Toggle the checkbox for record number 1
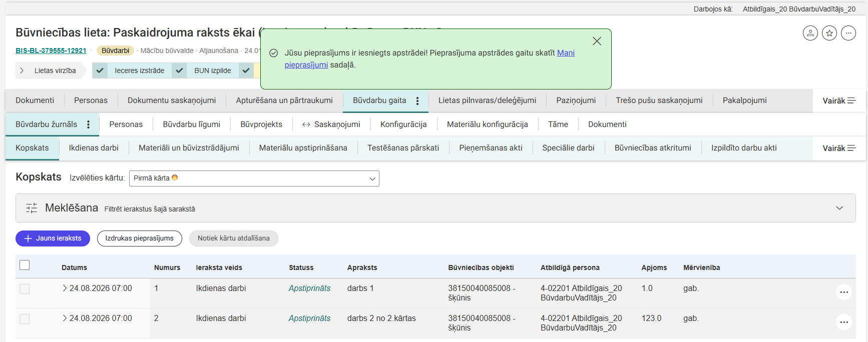868x342 pixels. pyautogui.click(x=25, y=289)
